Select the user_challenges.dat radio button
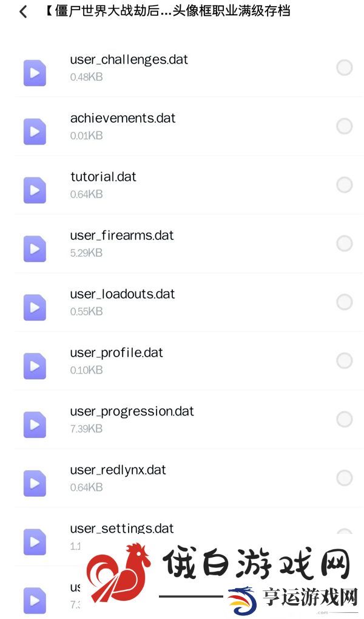Image resolution: width=364 pixels, height=619 pixels. click(x=344, y=67)
